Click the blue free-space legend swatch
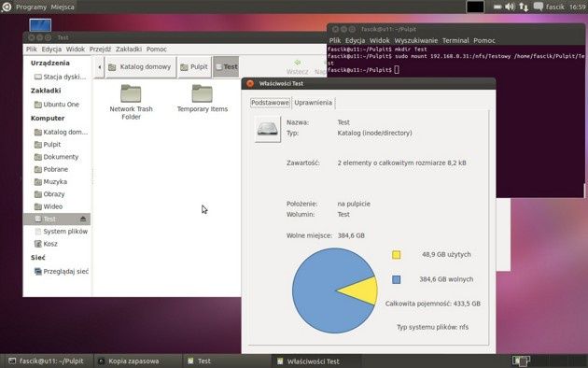Viewport: 588px width, 368px height. pyautogui.click(x=396, y=279)
